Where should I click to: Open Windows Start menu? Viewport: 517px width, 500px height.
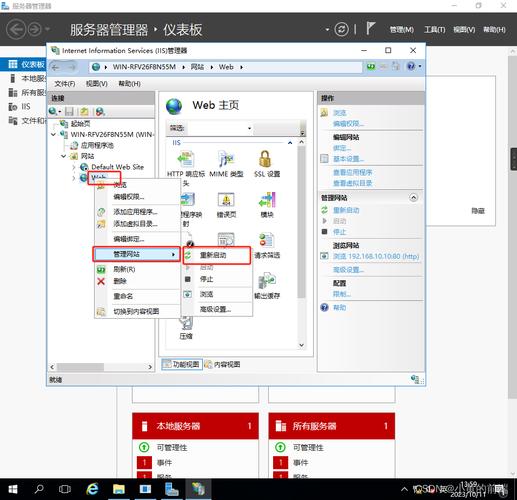click(13, 489)
